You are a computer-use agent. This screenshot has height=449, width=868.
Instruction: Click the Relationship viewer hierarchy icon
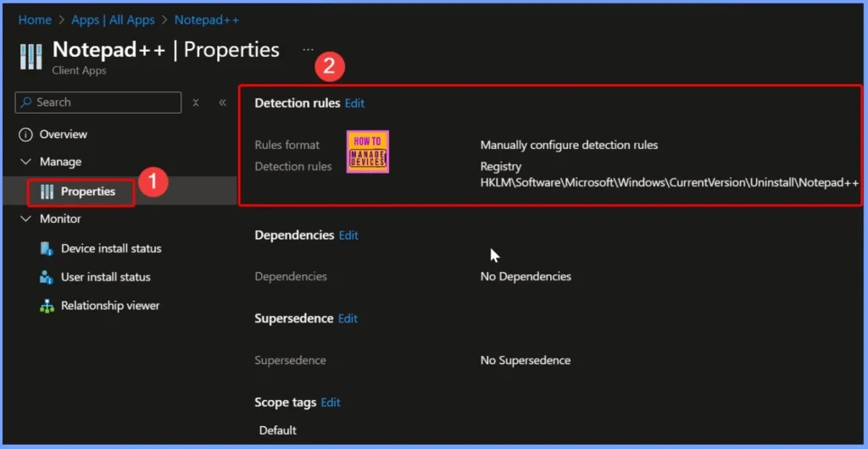point(47,306)
